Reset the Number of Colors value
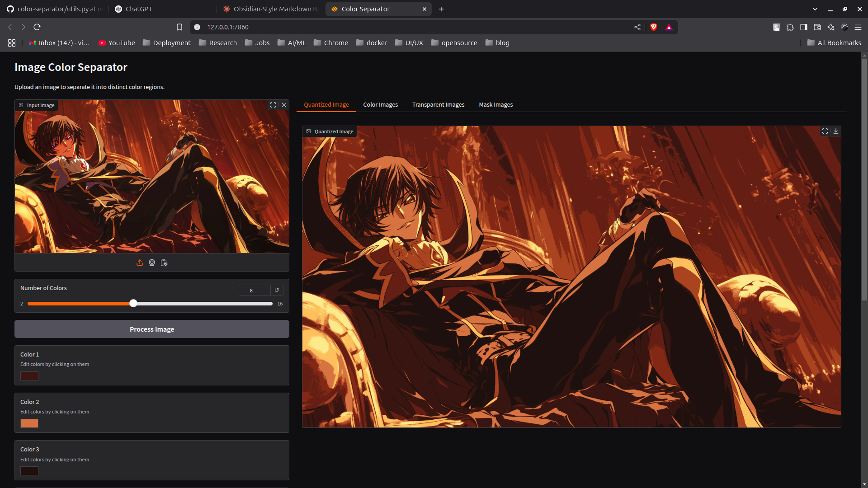The height and width of the screenshot is (488, 868). pyautogui.click(x=277, y=290)
